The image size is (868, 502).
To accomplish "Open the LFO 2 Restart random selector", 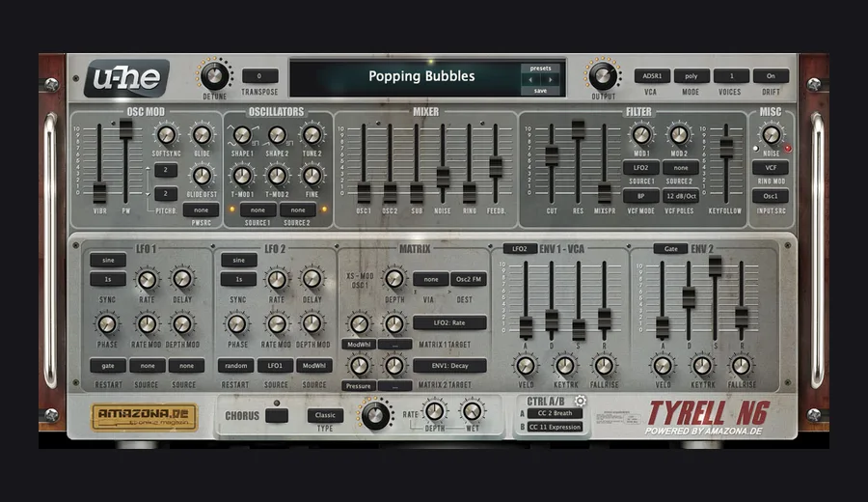I will 236,366.
